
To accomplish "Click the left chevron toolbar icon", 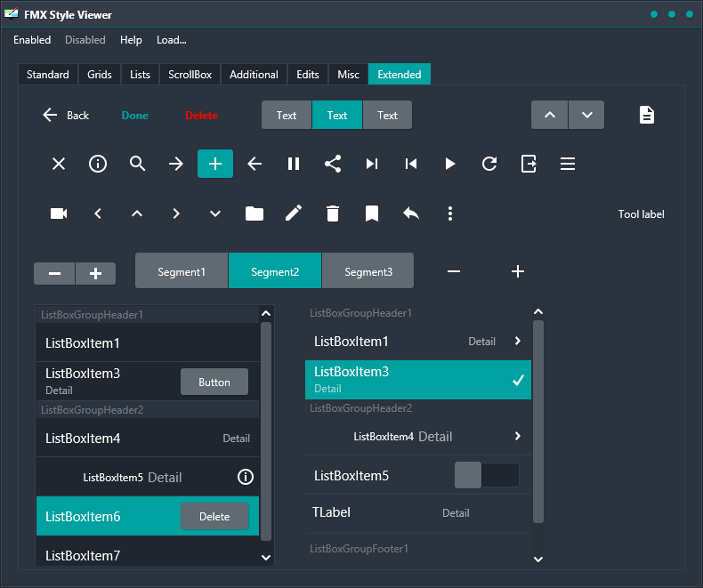I will tap(98, 213).
